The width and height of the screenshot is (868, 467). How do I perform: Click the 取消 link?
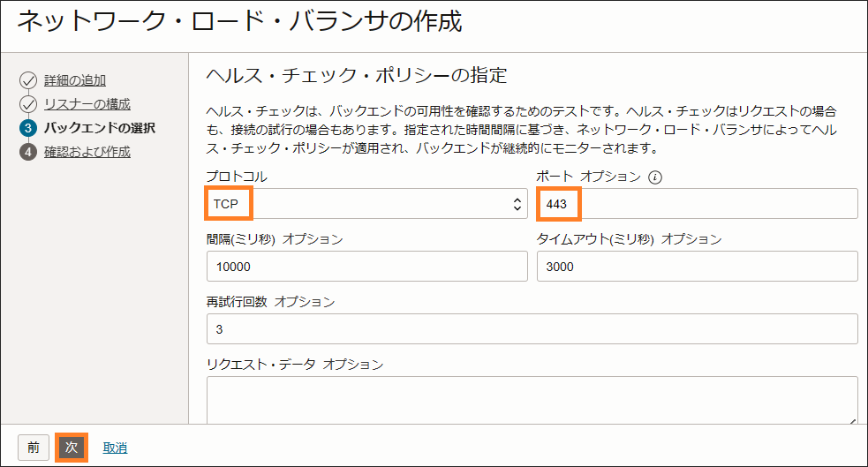pyautogui.click(x=115, y=448)
